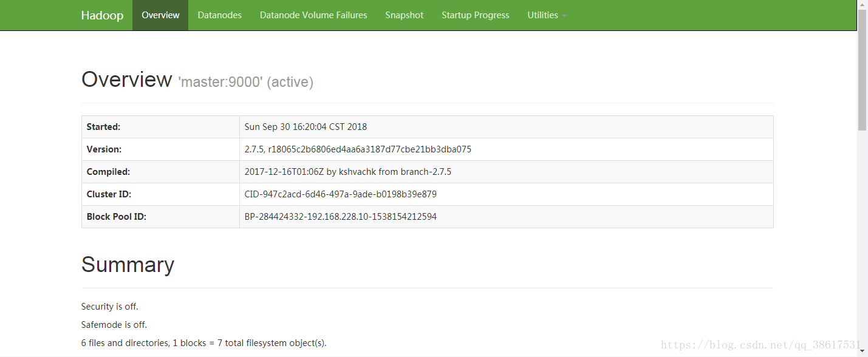
Task: Click 'Sun Sep 30 16:20:04 CST 2018' value
Action: 306,127
